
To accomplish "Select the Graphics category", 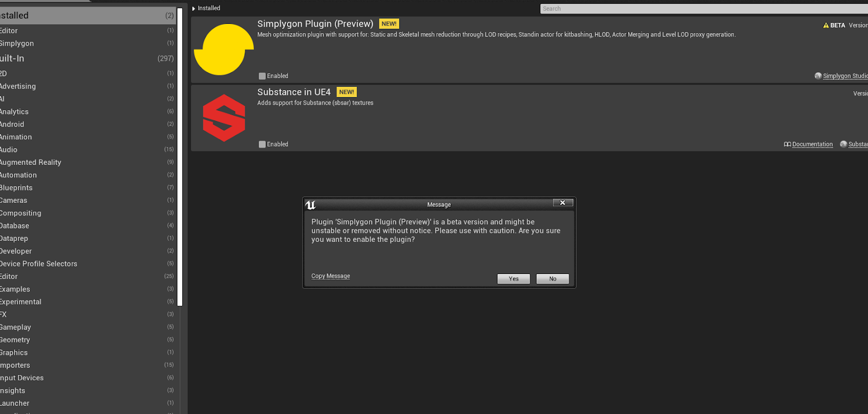I will pos(88,353).
